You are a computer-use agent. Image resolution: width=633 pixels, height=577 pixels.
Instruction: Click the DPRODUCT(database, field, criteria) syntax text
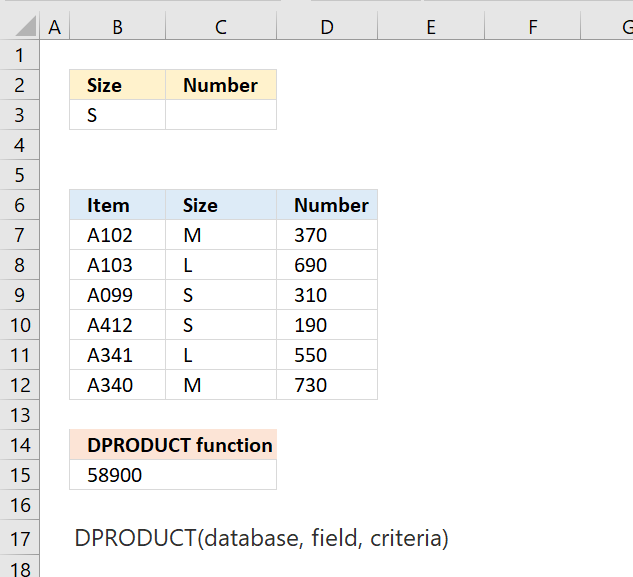click(x=262, y=538)
